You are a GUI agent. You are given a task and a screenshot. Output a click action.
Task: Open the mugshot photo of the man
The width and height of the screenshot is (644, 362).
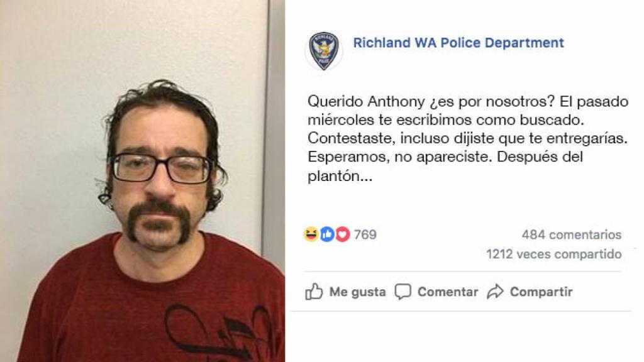coord(143,181)
